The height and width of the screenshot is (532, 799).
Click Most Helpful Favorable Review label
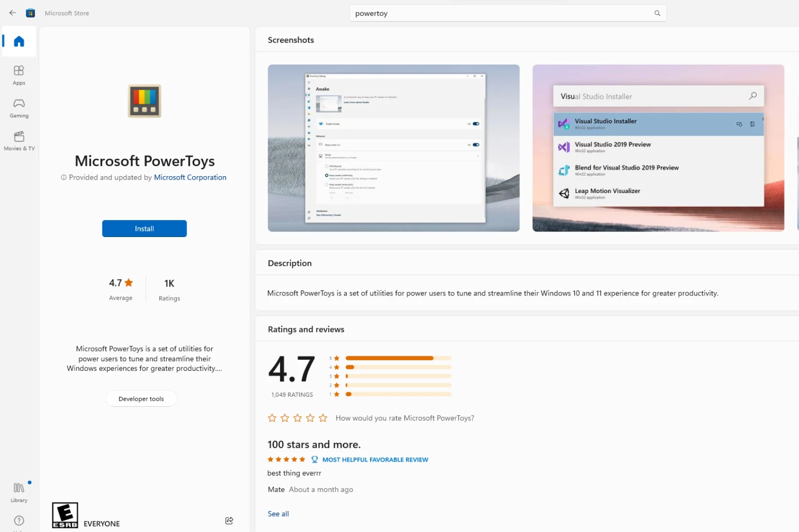click(x=375, y=460)
